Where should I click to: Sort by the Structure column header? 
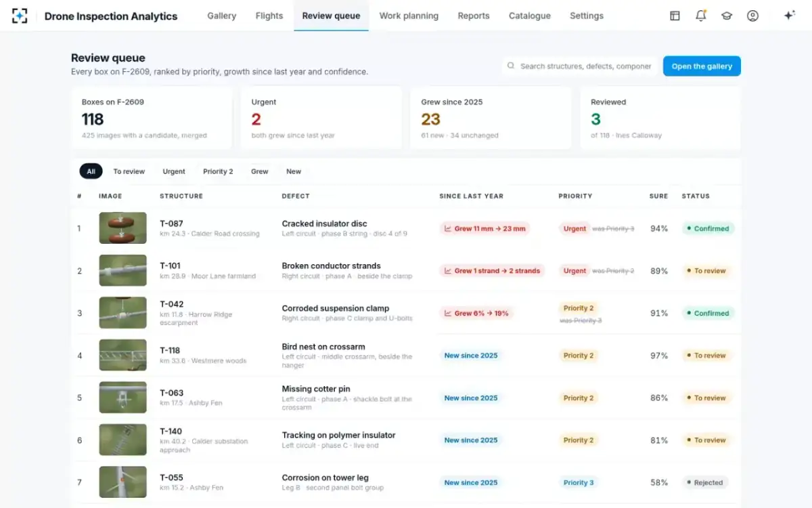pyautogui.click(x=181, y=196)
